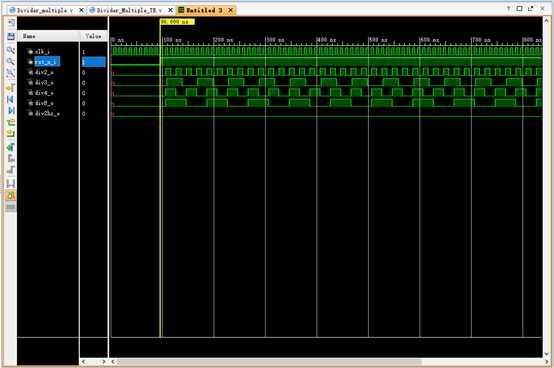Float the waveform panel window

click(531, 8)
